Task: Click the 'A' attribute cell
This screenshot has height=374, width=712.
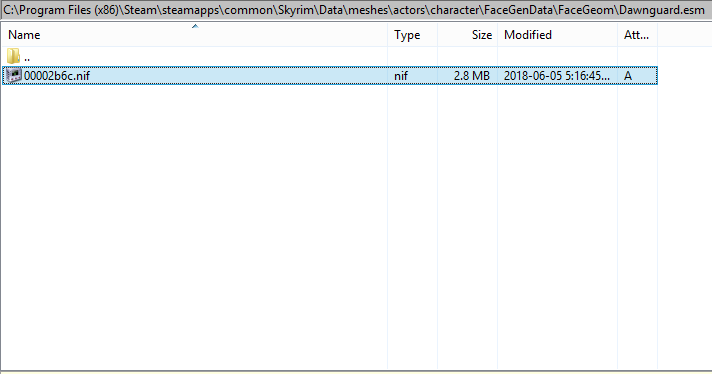Action: coord(628,76)
